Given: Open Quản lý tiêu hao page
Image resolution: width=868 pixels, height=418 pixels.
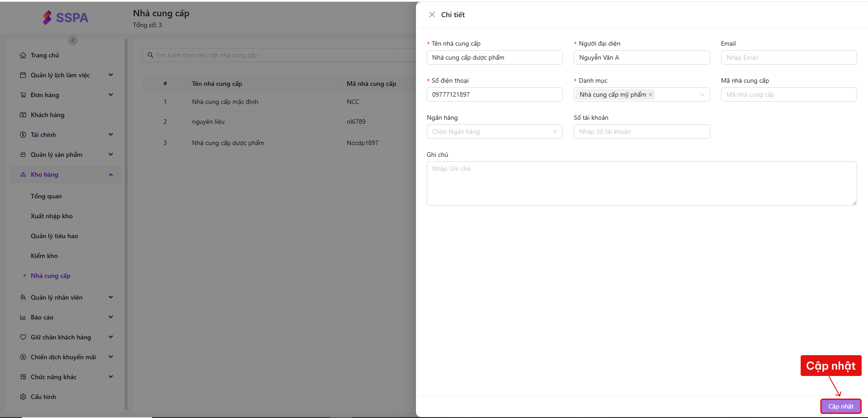Looking at the screenshot, I should (x=54, y=236).
